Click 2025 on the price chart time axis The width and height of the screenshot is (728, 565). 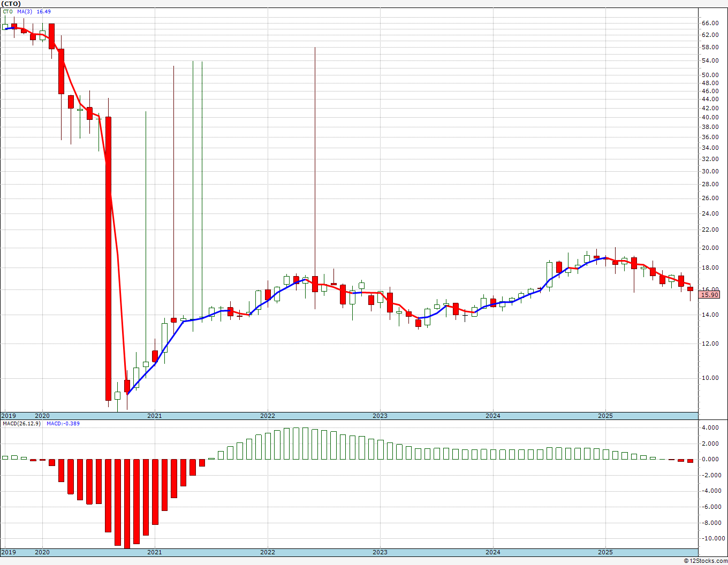(x=605, y=416)
